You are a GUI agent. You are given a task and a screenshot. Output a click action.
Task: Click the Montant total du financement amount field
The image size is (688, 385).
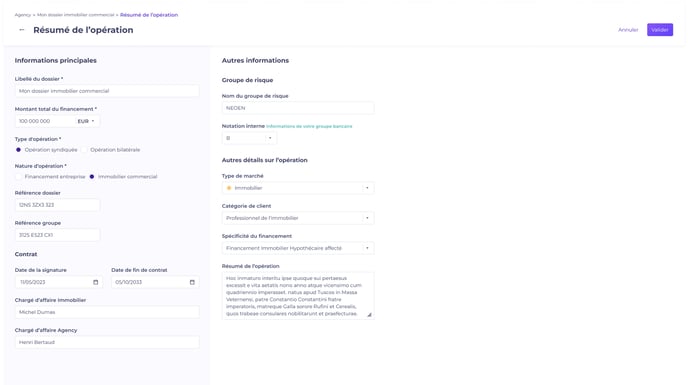45,121
